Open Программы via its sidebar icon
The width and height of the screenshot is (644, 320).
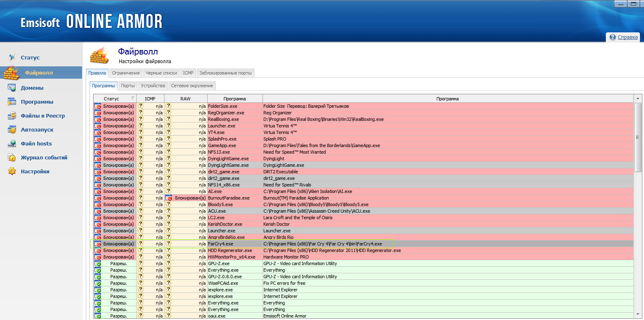tap(12, 102)
